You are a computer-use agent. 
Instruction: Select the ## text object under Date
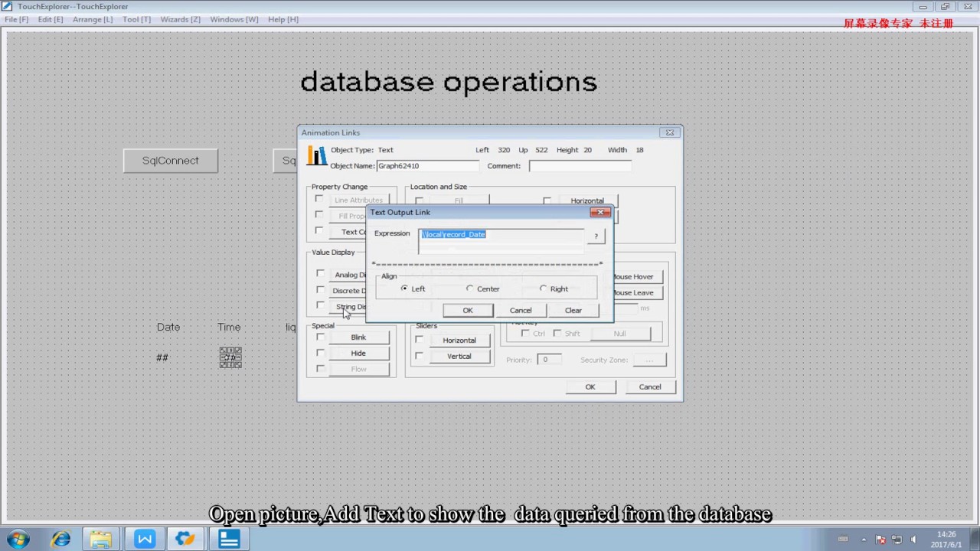coord(162,357)
